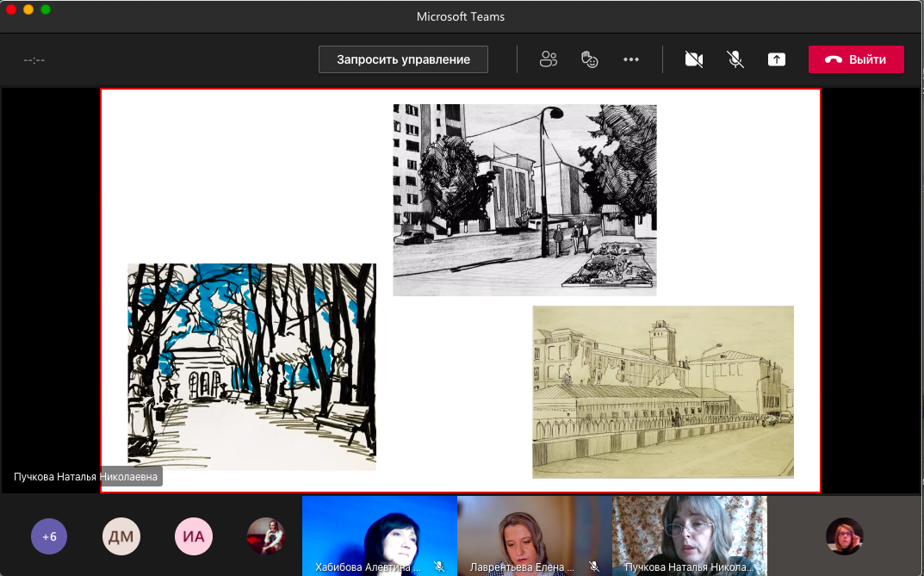This screenshot has height=576, width=924.
Task: Click the participant photo avatar next to ИА
Action: point(265,536)
